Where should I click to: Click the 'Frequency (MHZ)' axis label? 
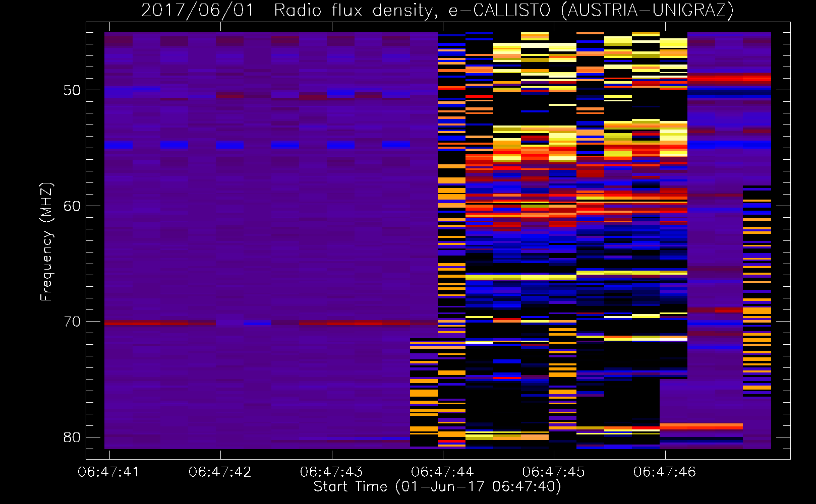(x=46, y=241)
